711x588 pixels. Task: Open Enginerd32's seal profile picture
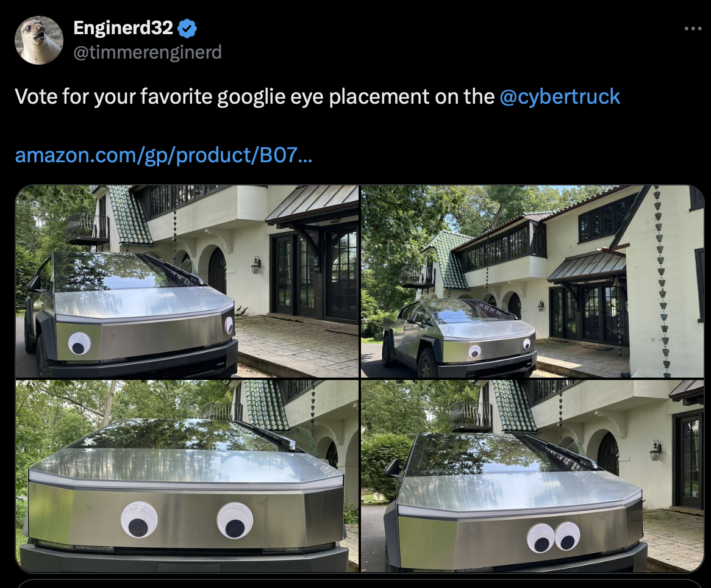coord(39,40)
